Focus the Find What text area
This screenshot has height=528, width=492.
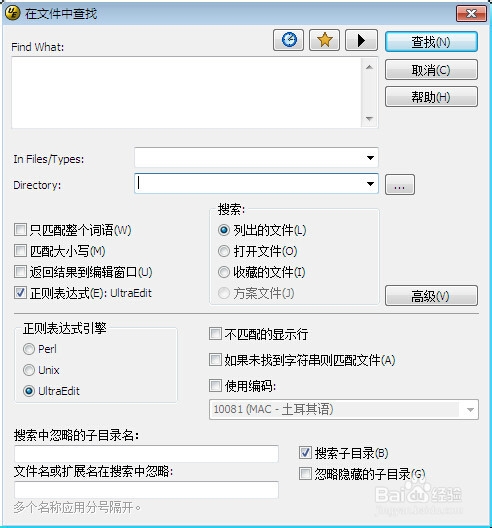[186, 93]
